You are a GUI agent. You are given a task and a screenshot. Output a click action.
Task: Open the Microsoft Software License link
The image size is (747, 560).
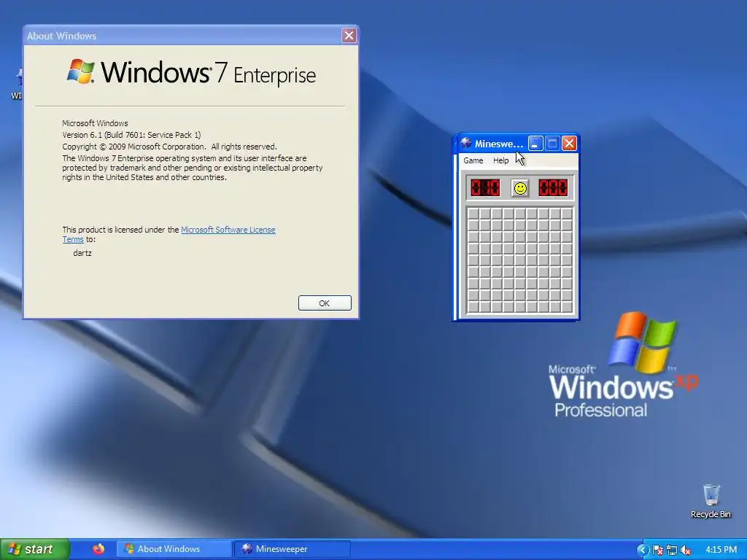coord(228,230)
